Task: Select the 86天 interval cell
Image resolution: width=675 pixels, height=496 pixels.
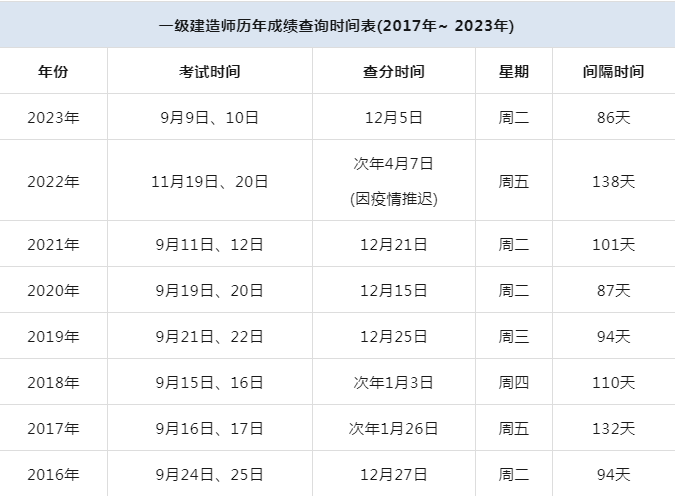Action: click(613, 118)
